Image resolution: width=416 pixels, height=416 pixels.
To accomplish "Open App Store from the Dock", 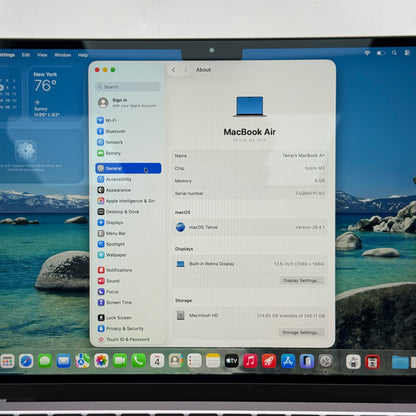I will click(288, 361).
